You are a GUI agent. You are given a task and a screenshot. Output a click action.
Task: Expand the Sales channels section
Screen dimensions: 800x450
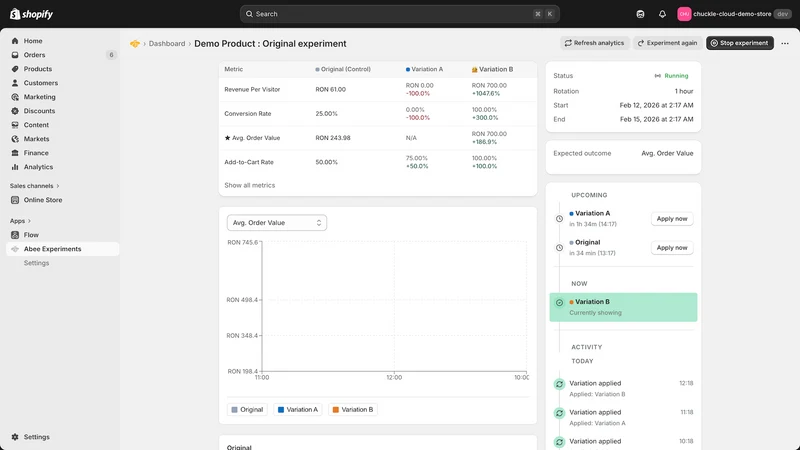34,186
